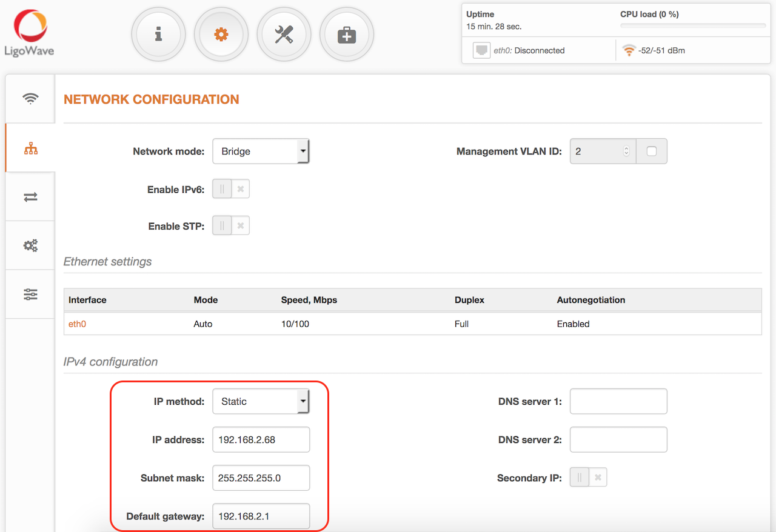Click the DNS server 1 field
776x532 pixels.
tap(618, 401)
